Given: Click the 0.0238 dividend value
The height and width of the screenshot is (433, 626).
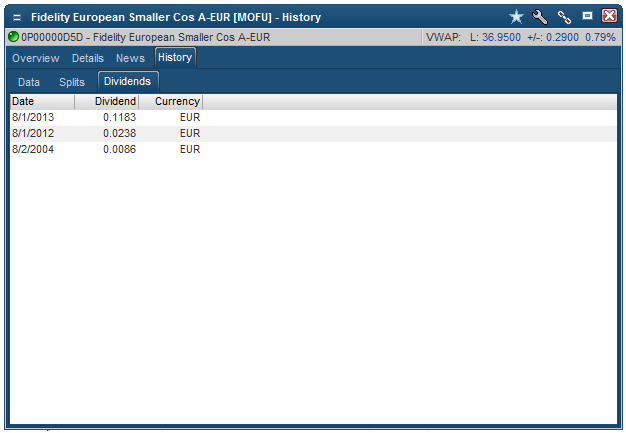Looking at the screenshot, I should 119,133.
